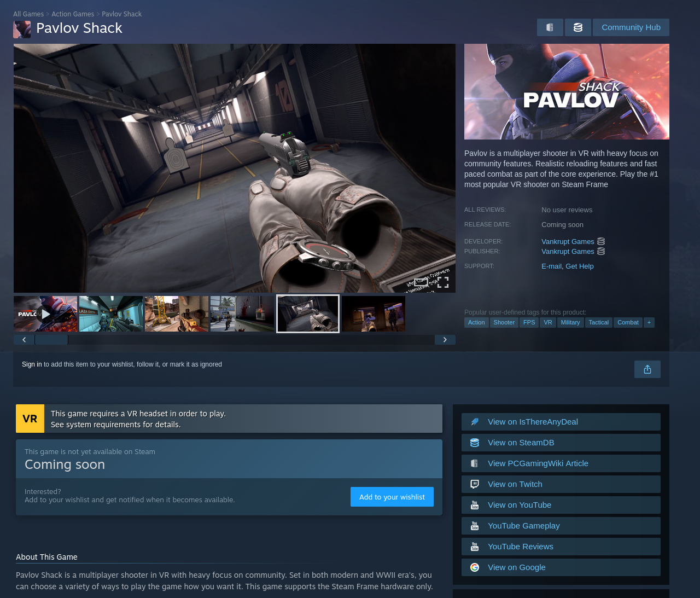Viewport: 700px width, 598px height.
Task: Open YouTube Gameplay link
Action: point(561,526)
